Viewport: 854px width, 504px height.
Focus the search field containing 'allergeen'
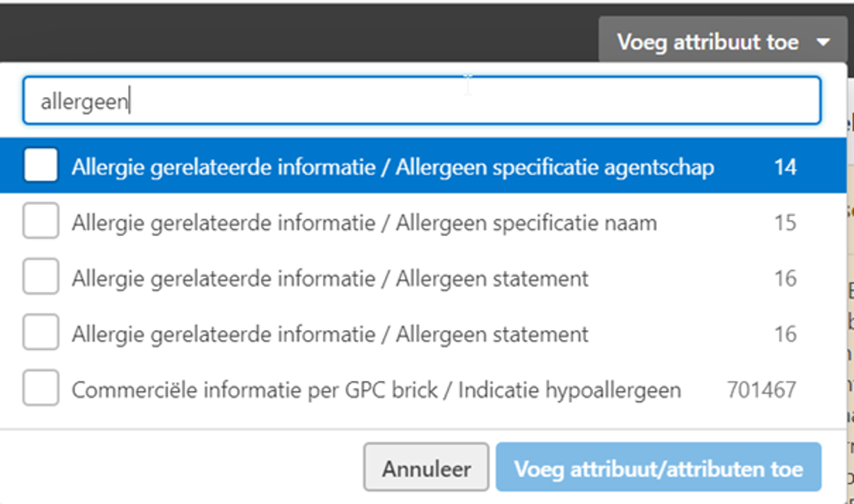pyautogui.click(x=422, y=101)
